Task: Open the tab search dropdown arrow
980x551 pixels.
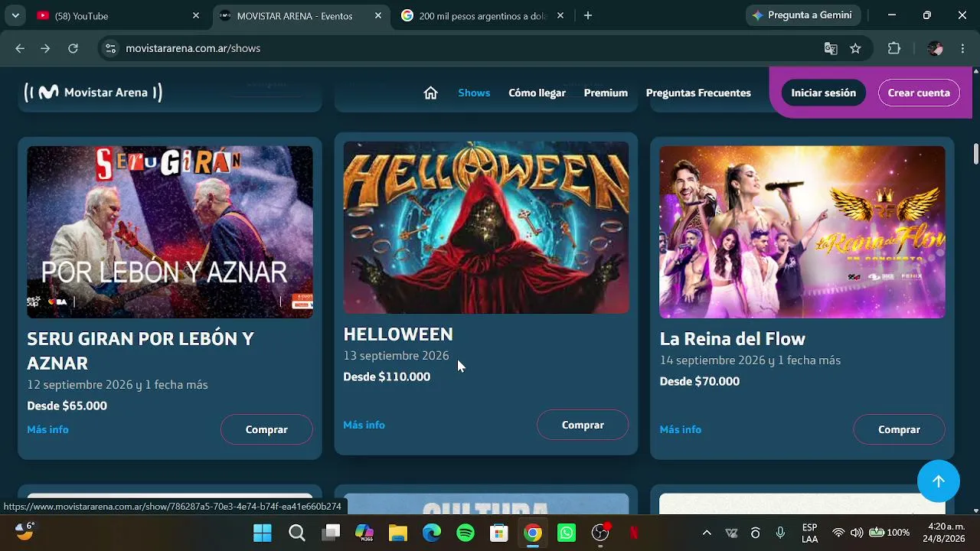Action: 15,15
